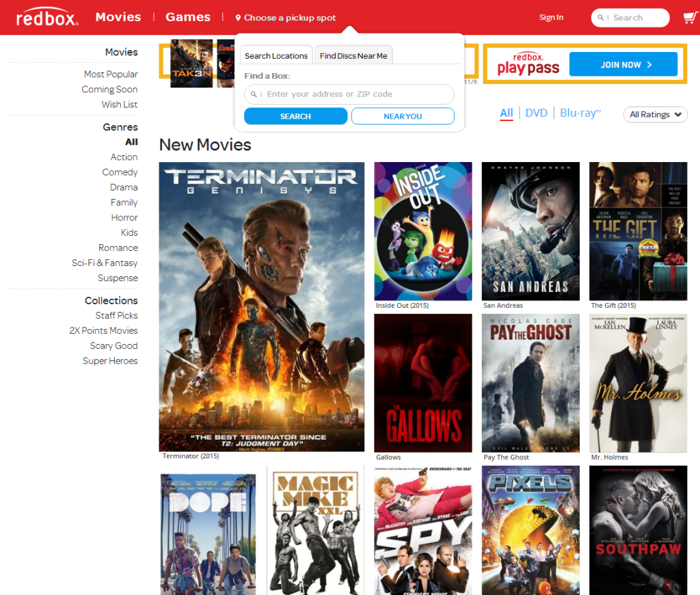
Task: Click the location pin beside Choose a pickup spot
Action: [x=239, y=17]
